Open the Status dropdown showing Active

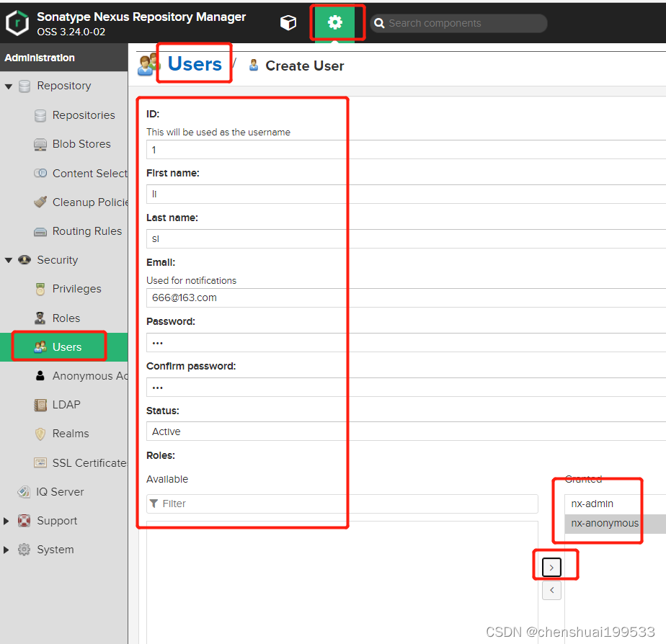point(406,431)
